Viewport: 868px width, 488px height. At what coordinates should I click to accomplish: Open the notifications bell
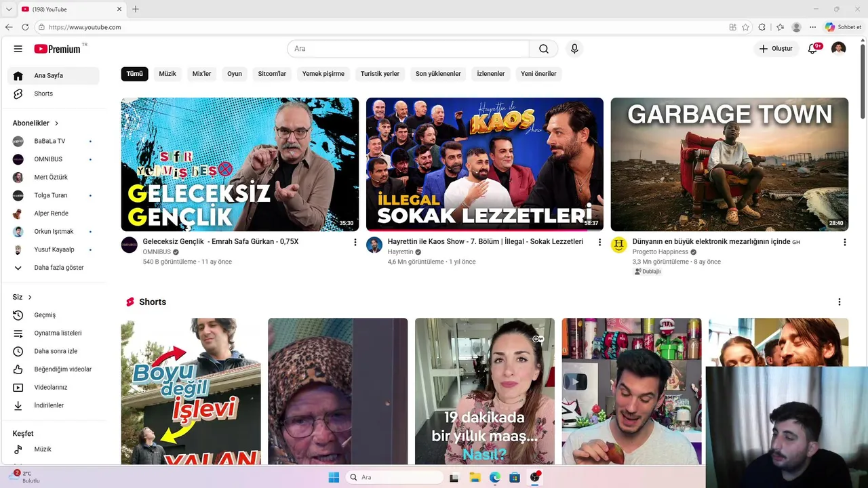coord(813,49)
